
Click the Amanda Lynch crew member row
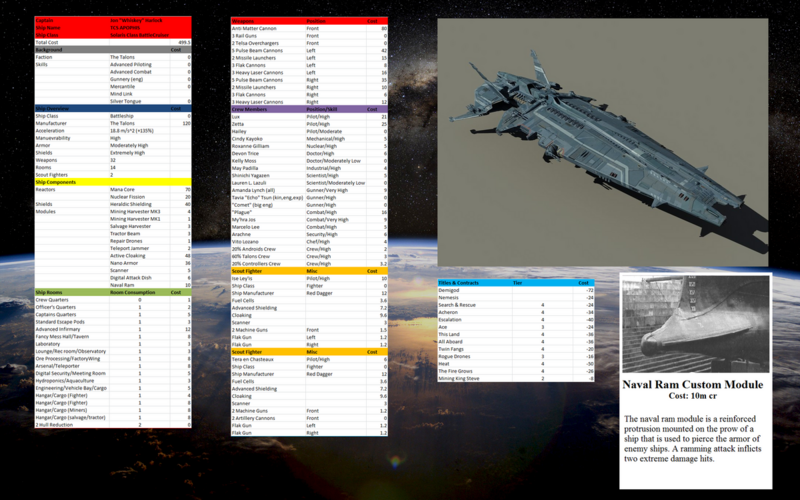point(309,190)
